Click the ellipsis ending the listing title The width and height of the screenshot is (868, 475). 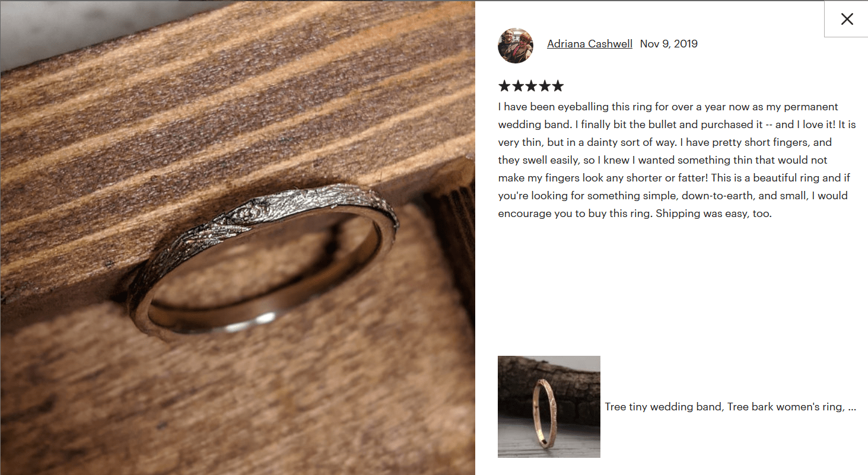(852, 408)
